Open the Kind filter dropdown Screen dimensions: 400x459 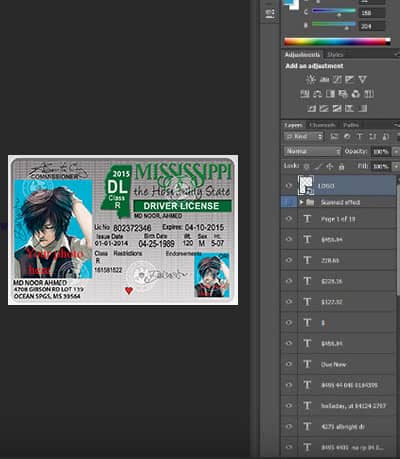[304, 136]
